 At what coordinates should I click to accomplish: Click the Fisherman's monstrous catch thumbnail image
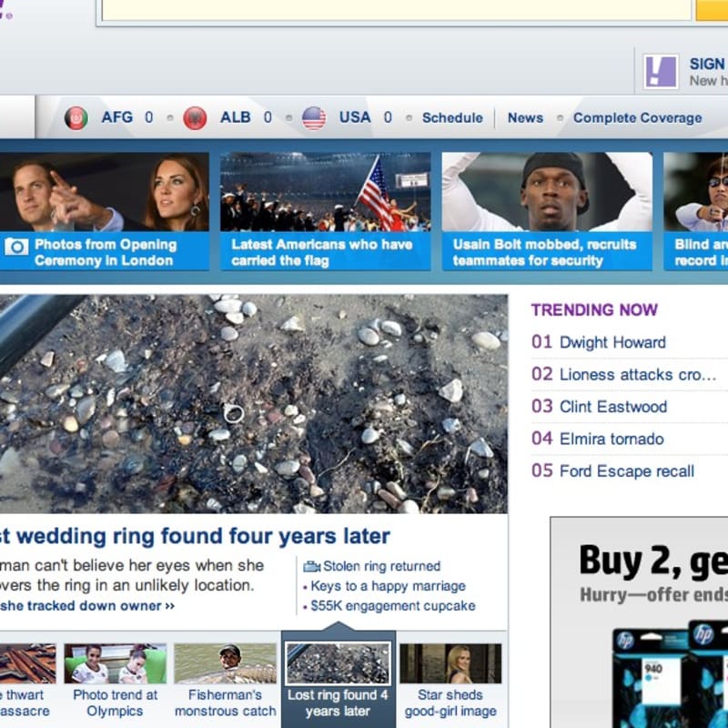(225, 663)
